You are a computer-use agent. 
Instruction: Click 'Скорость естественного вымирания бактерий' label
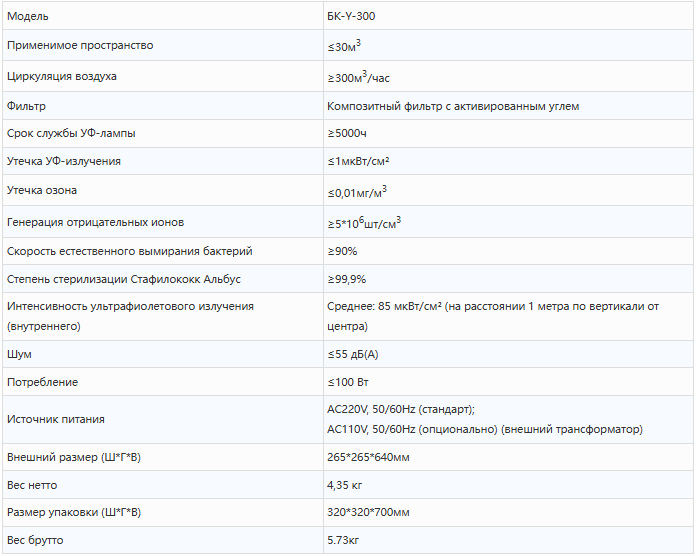pos(129,251)
